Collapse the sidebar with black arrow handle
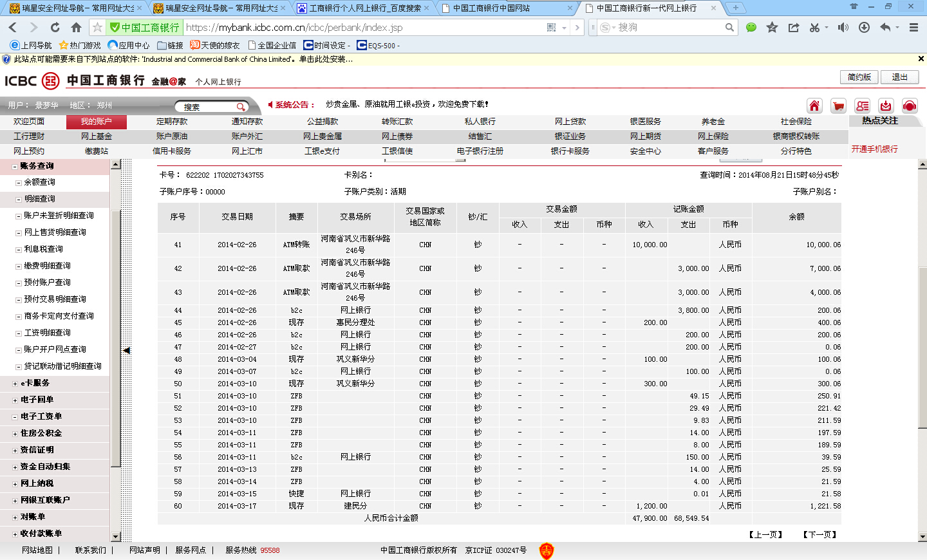 click(127, 350)
